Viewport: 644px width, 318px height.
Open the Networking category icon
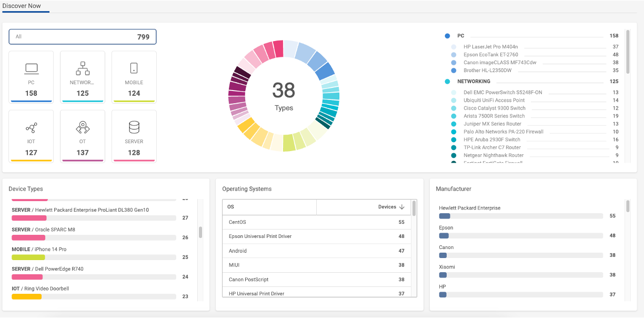click(83, 68)
